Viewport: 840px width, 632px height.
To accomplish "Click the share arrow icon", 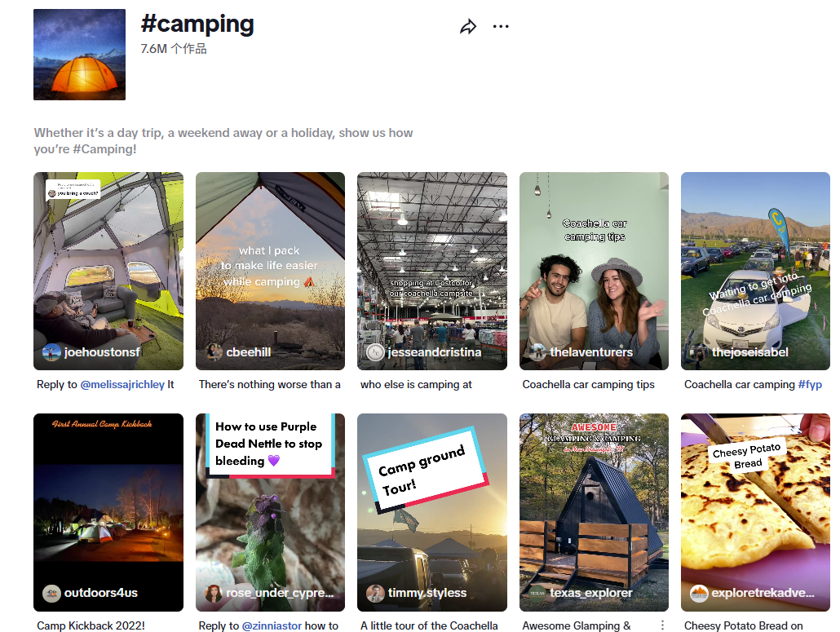I will point(468,27).
